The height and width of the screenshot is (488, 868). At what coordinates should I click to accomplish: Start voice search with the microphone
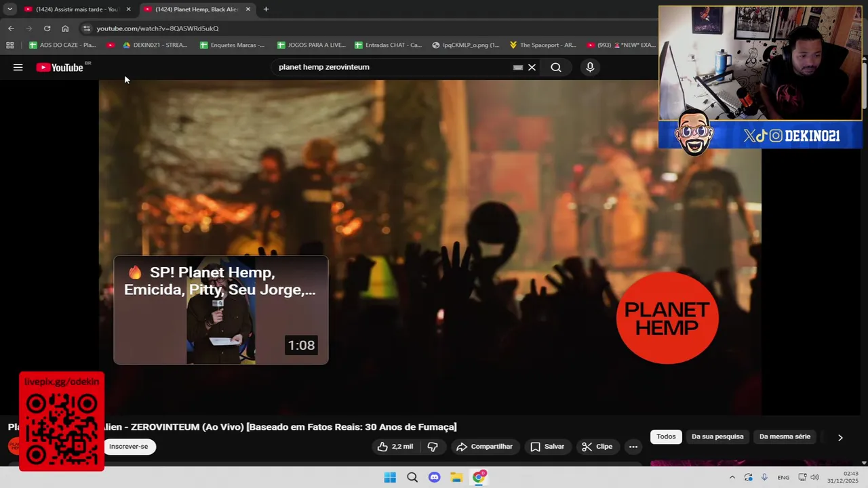point(590,67)
